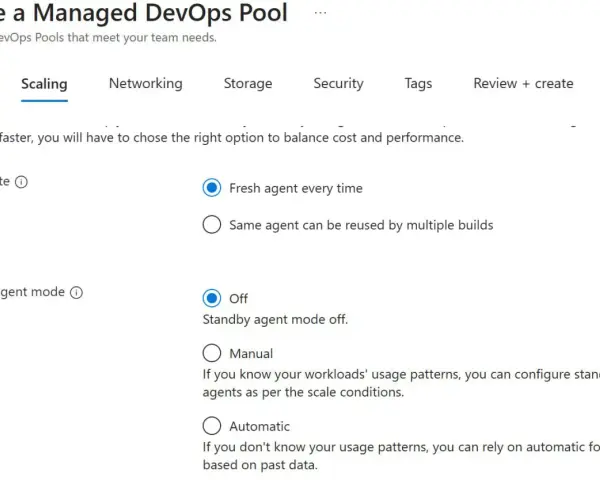Image resolution: width=600 pixels, height=480 pixels.
Task: Click the text 'balance cost and performance'
Action: [374, 137]
